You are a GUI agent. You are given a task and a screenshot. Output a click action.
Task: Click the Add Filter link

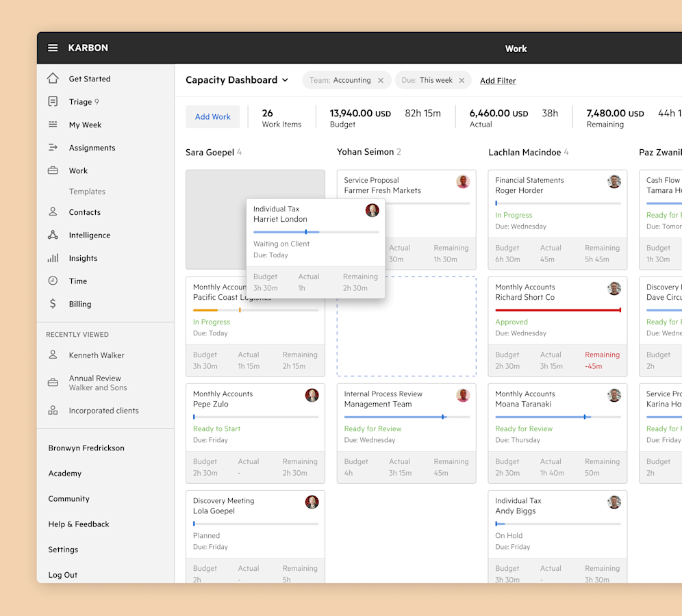[498, 80]
